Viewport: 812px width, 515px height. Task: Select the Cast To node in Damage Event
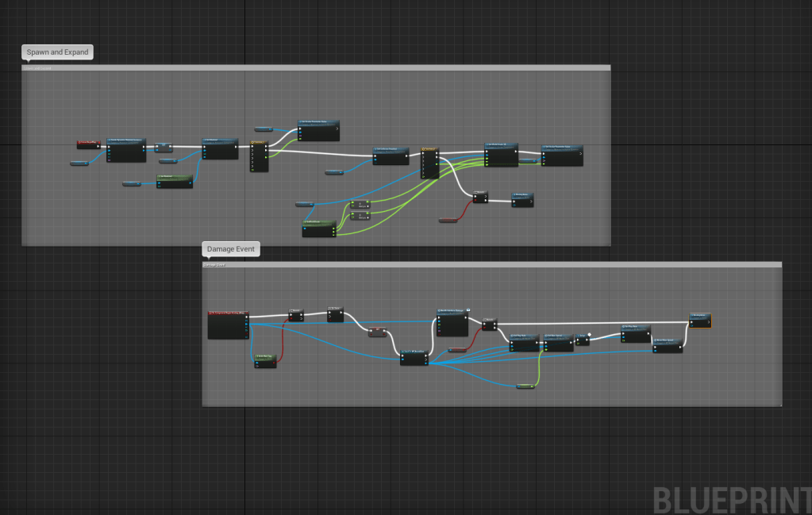414,358
